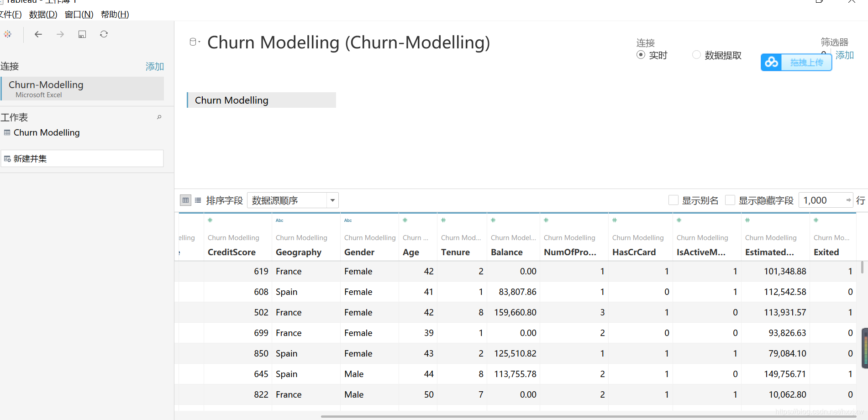Change data type icon of CreditScore column
Image resolution: width=868 pixels, height=420 pixels.
(210, 220)
